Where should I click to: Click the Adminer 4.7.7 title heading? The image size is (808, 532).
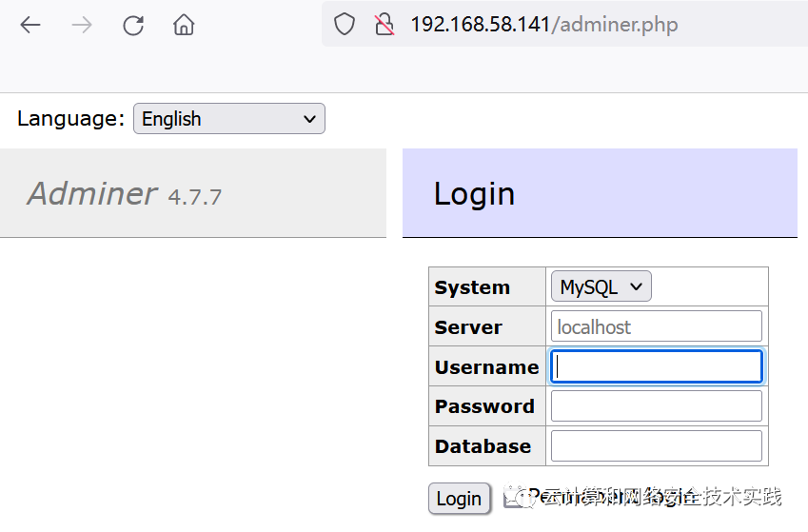click(x=124, y=194)
